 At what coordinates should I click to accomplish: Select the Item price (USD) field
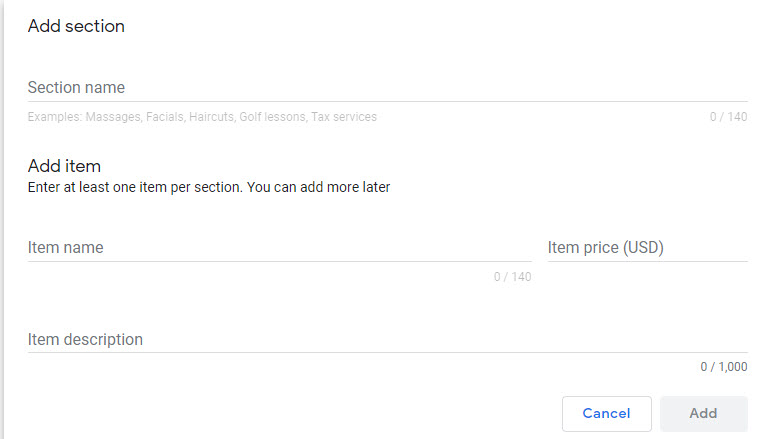pos(648,247)
